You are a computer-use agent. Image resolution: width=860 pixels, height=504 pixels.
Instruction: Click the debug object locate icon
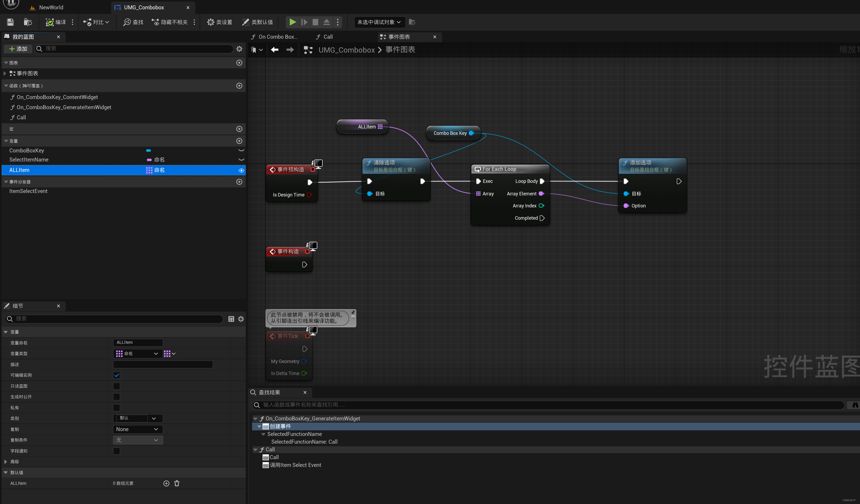pyautogui.click(x=412, y=22)
